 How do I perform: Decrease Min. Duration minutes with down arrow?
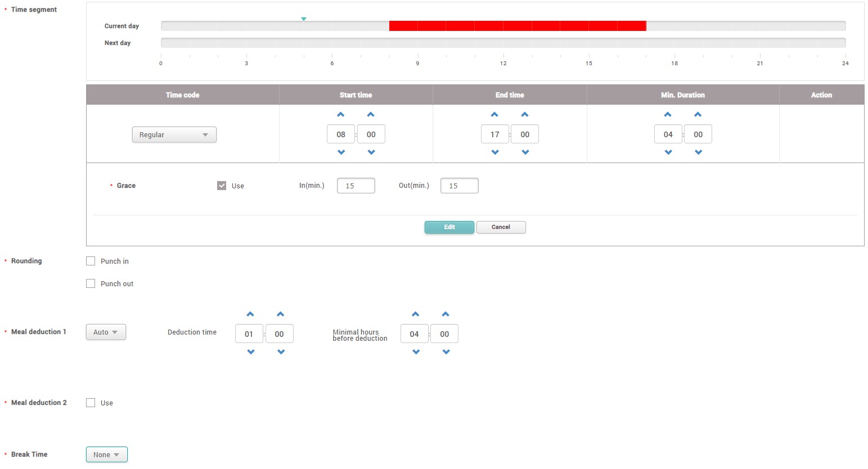698,152
